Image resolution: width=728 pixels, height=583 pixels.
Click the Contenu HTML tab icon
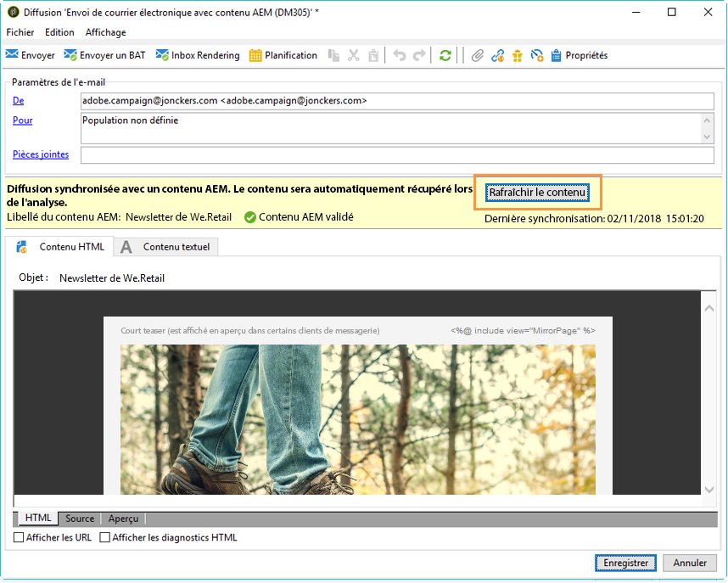click(22, 247)
